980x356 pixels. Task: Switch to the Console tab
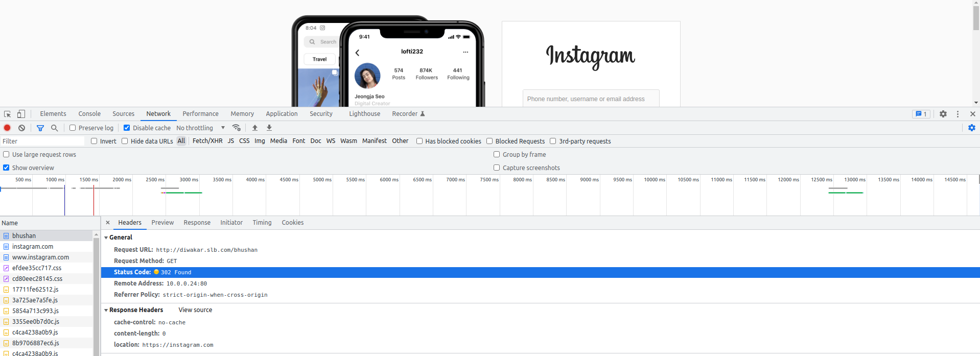point(89,114)
